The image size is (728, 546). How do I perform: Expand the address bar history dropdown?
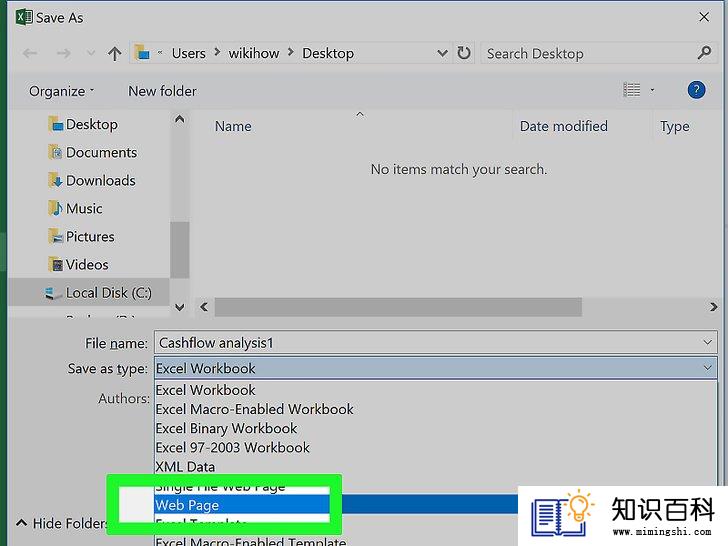(x=442, y=53)
